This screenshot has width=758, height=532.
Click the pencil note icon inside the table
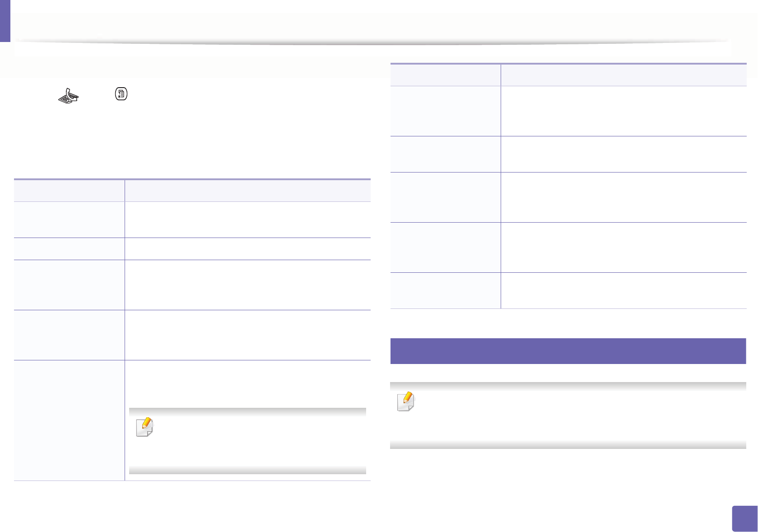[144, 427]
